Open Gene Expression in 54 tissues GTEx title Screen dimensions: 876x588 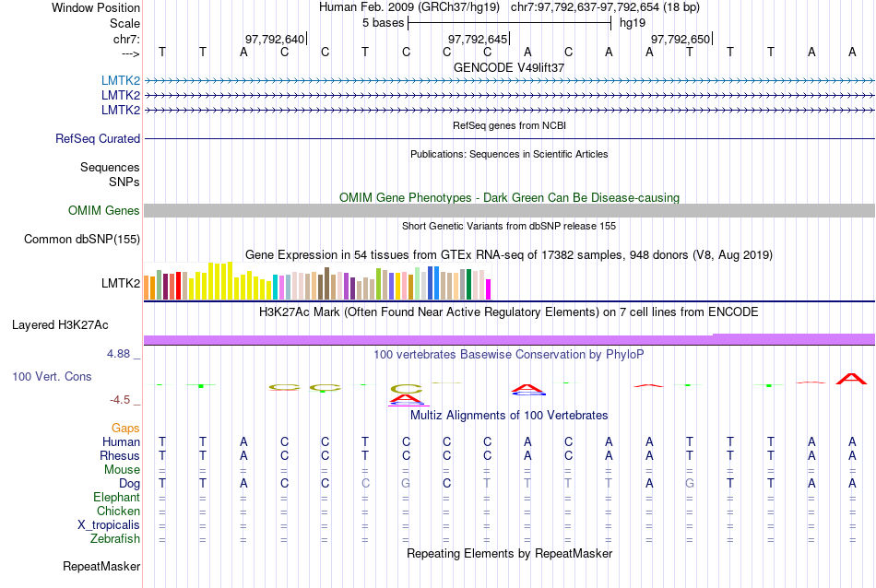pyautogui.click(x=509, y=255)
